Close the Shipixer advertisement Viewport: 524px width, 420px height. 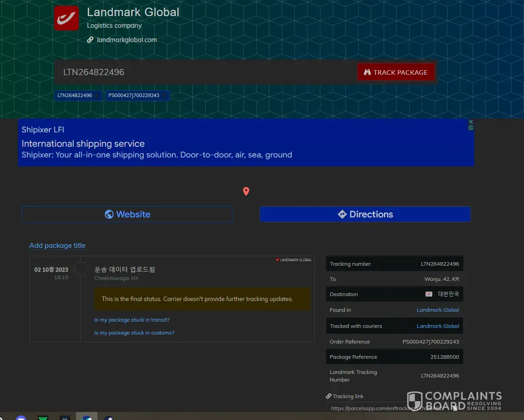pyautogui.click(x=471, y=122)
